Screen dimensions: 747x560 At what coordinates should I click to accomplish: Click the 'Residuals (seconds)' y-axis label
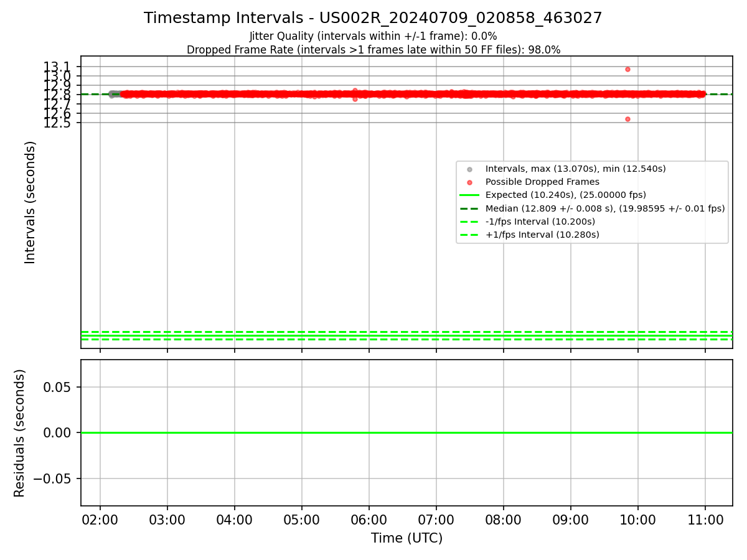click(20, 433)
